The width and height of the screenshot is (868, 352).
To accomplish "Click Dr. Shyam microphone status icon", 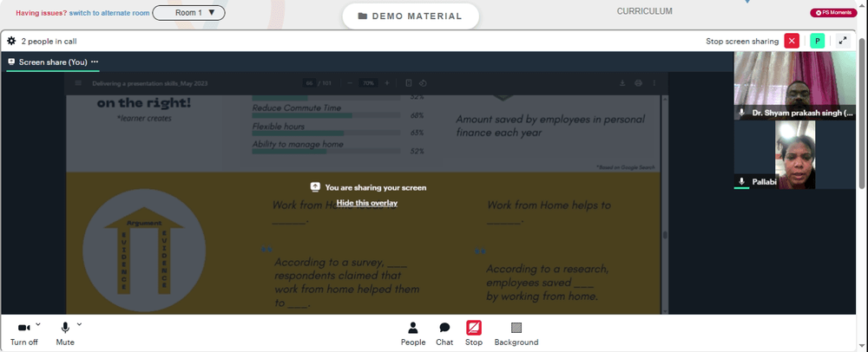I will 742,112.
